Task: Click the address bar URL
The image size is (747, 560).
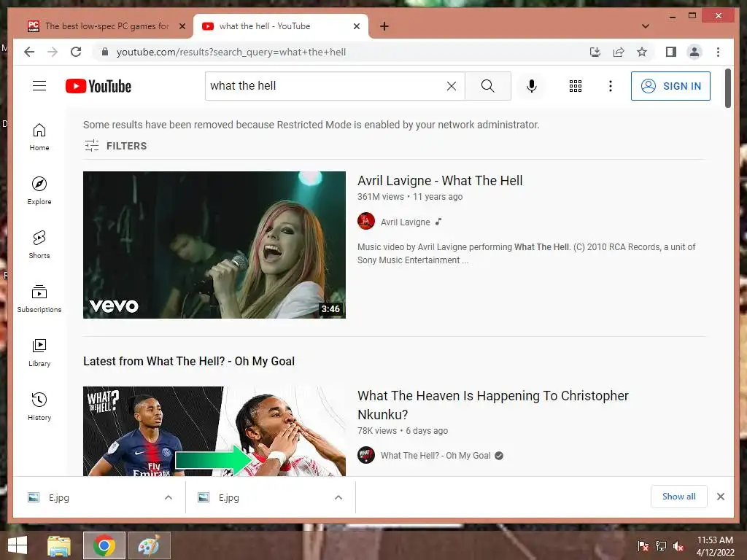Action: 231,52
